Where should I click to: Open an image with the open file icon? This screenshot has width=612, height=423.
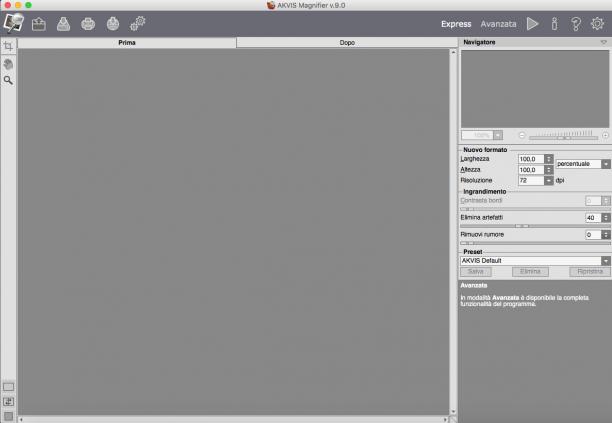[x=39, y=24]
